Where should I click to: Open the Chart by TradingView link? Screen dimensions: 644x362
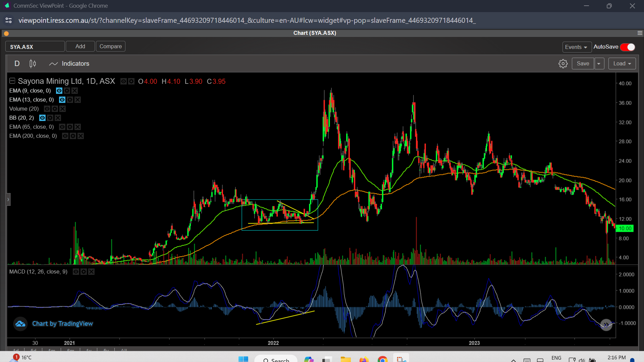coord(62,324)
